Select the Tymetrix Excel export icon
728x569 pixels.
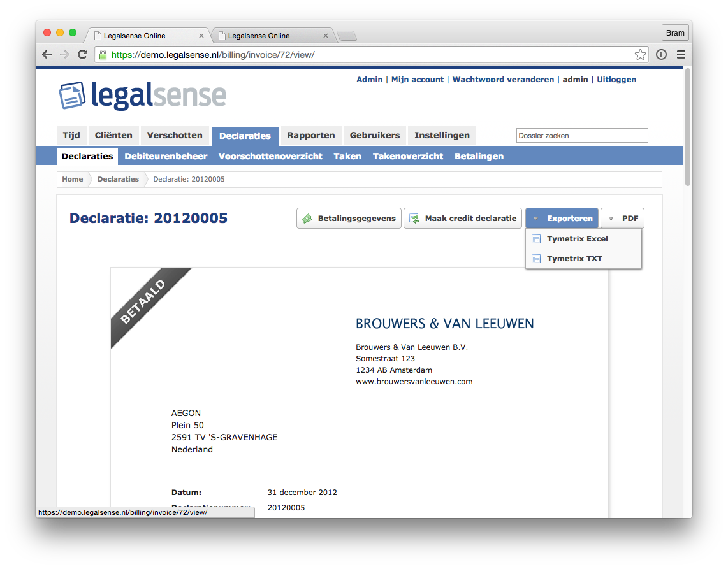pyautogui.click(x=537, y=238)
